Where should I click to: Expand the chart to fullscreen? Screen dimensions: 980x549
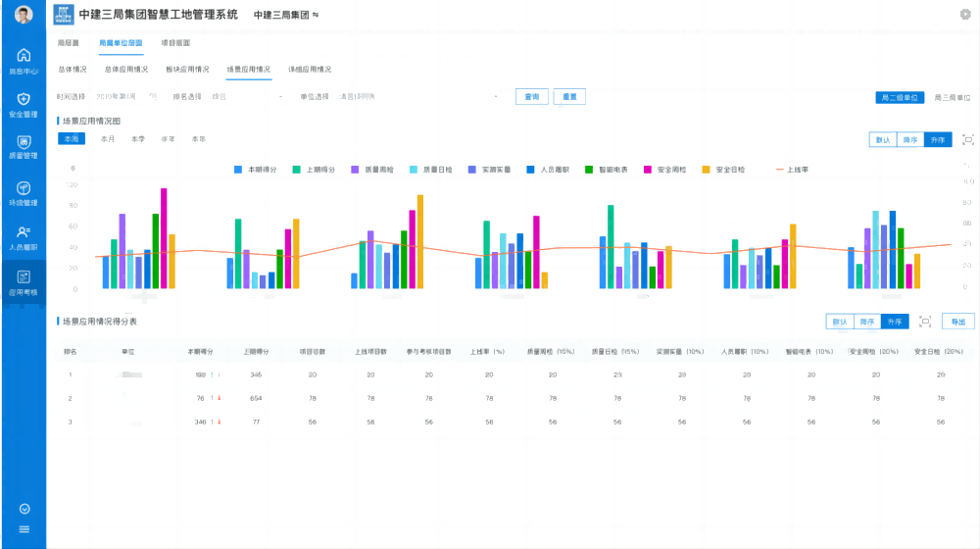[x=968, y=140]
